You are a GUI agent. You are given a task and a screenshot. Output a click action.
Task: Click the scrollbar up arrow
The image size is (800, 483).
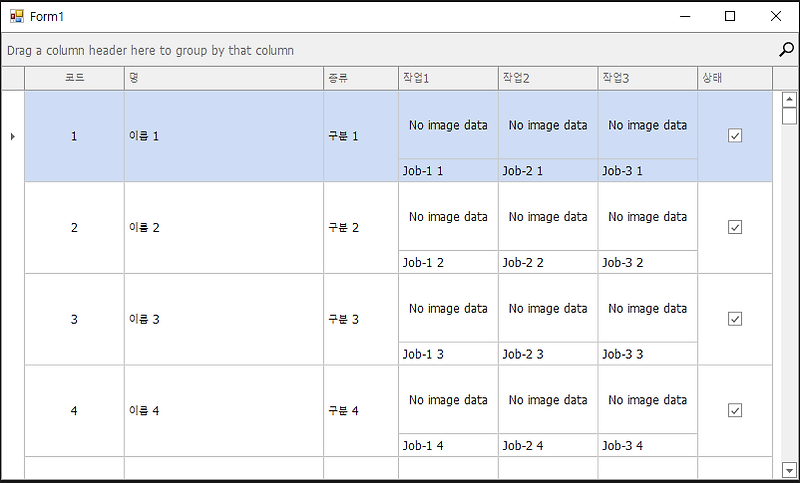click(x=789, y=99)
